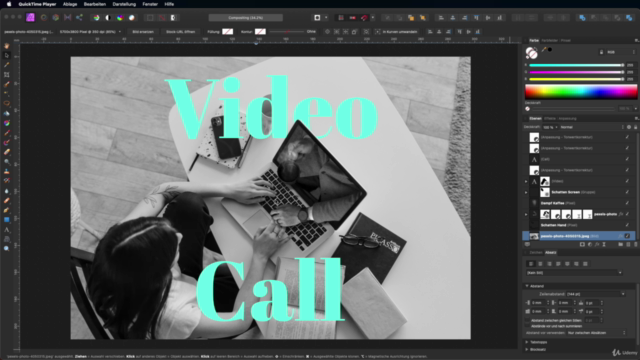Click the Bild ersetzen button
Screen dimensions: 640x360
point(143,31)
